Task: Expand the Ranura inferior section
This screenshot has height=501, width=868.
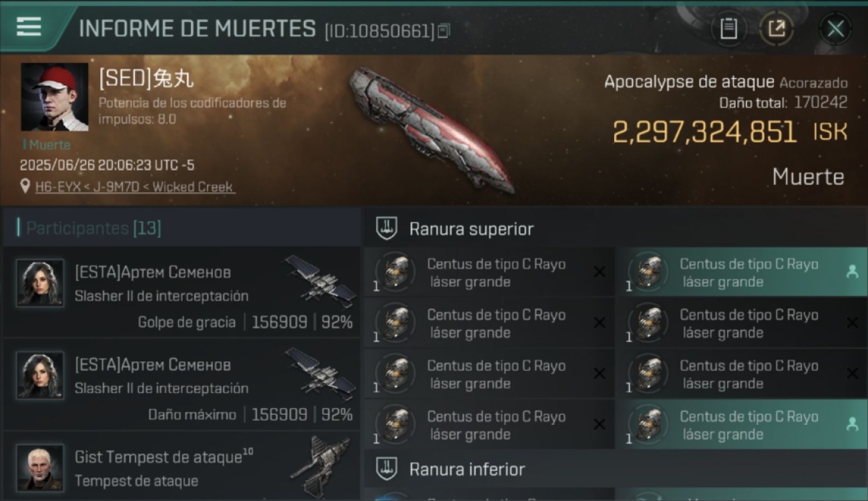Action: pyautogui.click(x=614, y=469)
